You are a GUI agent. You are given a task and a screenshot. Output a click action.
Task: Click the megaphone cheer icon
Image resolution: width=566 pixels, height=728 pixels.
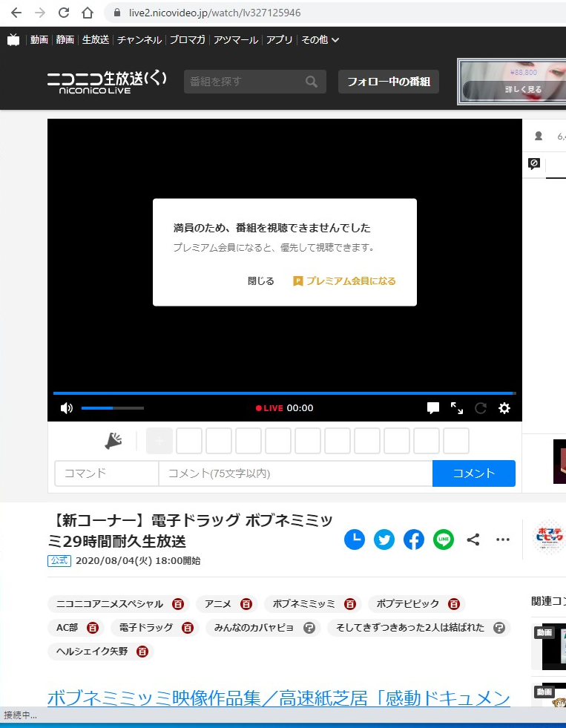point(113,441)
